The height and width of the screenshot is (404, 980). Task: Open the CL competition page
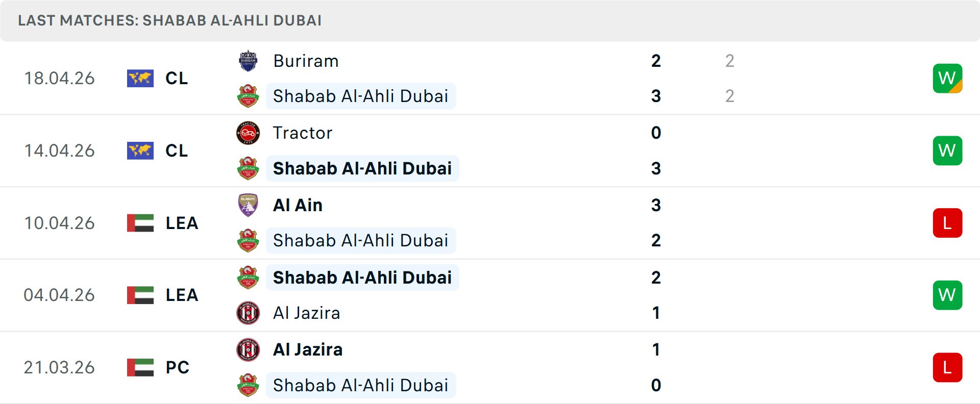click(x=176, y=78)
